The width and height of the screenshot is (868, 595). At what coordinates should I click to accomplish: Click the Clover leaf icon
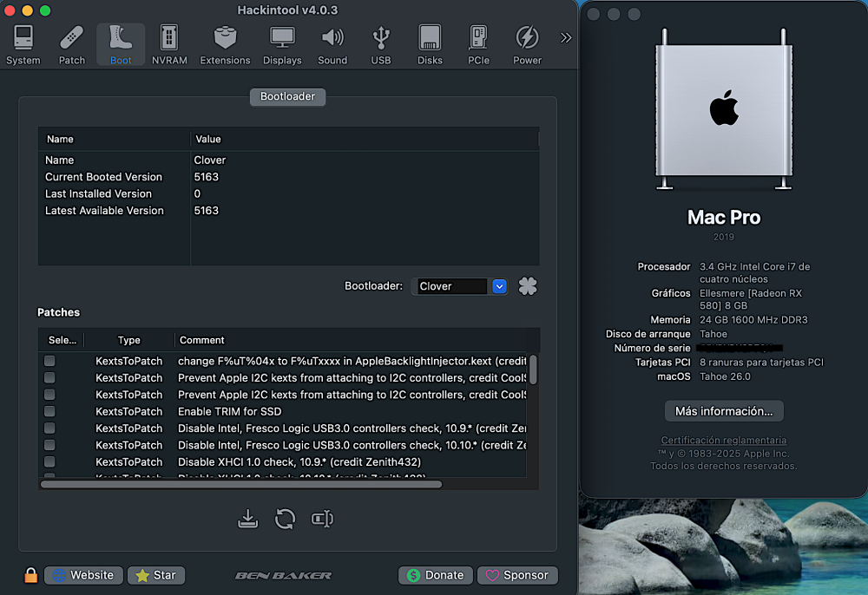[528, 286]
